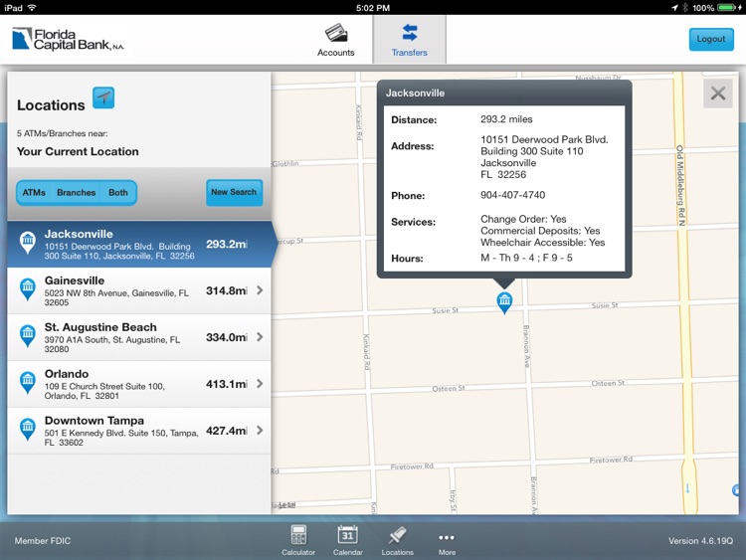This screenshot has height=560, width=746.
Task: Click the Orlando bank pin icon
Action: [28, 382]
